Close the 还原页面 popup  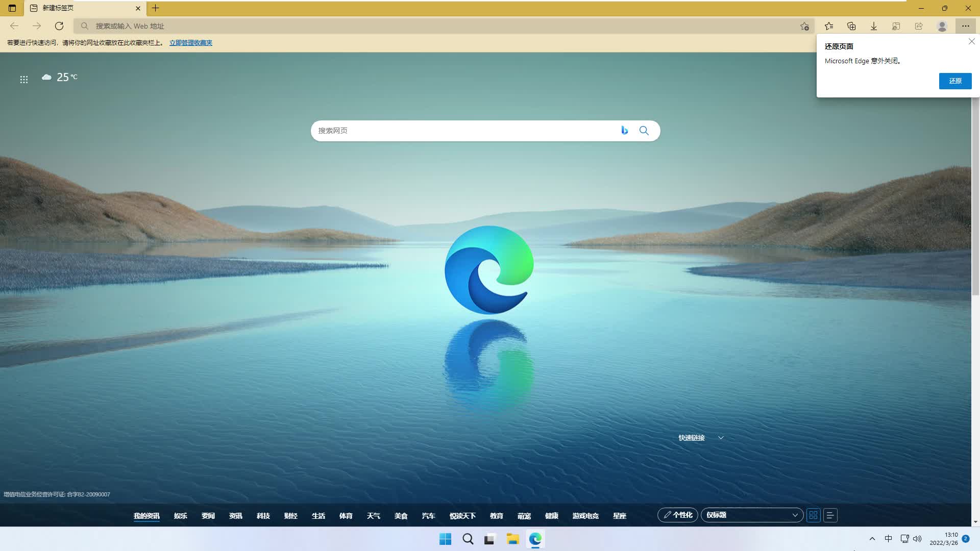(972, 42)
